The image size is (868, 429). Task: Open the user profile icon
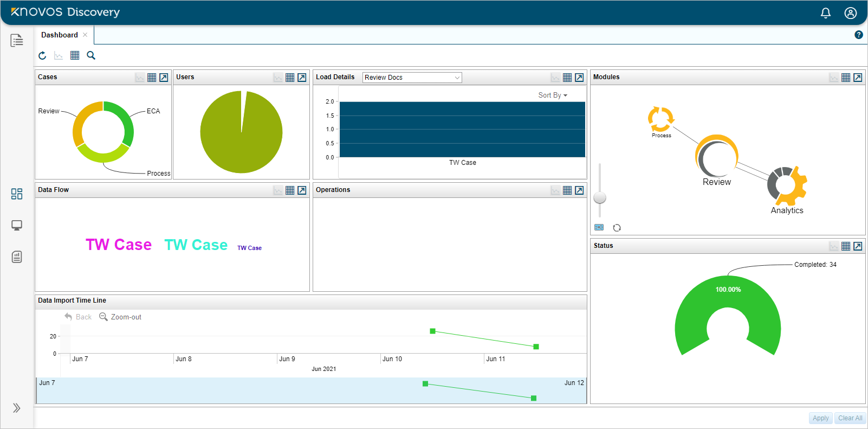point(850,13)
